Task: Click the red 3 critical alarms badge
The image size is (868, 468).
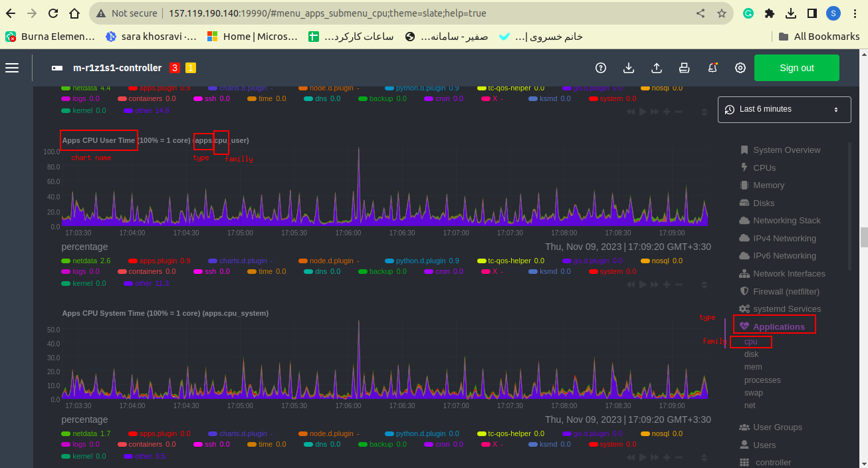Action: 175,68
